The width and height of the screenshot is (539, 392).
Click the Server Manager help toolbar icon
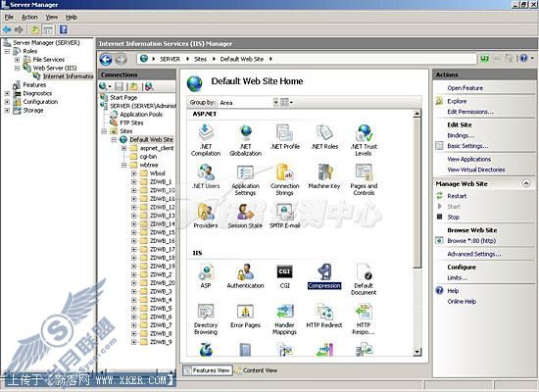coord(64,29)
